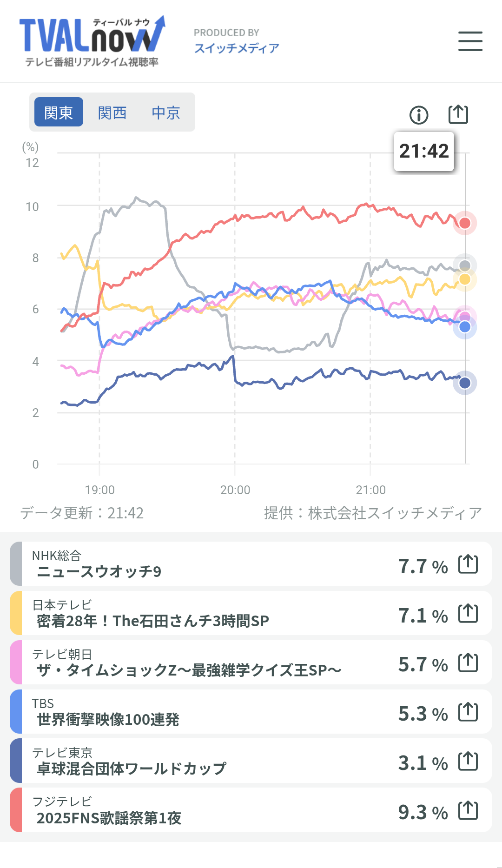Click the dark blue テレビ東京 data point

point(465,383)
